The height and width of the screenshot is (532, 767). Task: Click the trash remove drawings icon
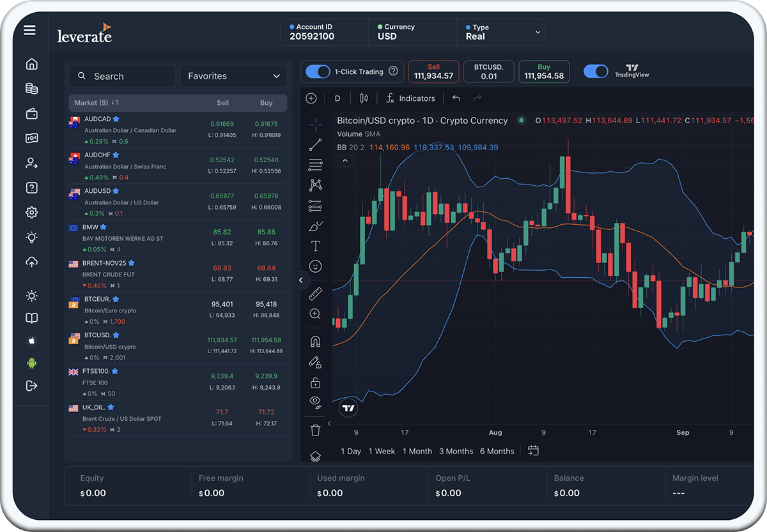point(315,430)
